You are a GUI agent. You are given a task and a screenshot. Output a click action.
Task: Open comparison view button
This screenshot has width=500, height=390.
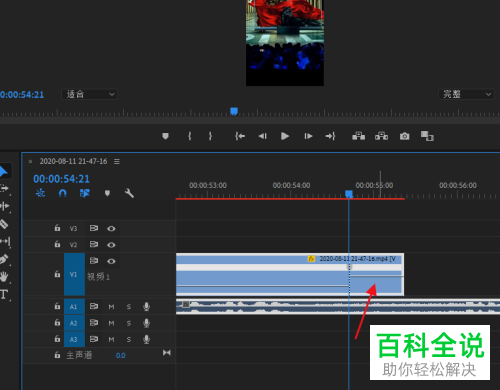pyautogui.click(x=427, y=136)
